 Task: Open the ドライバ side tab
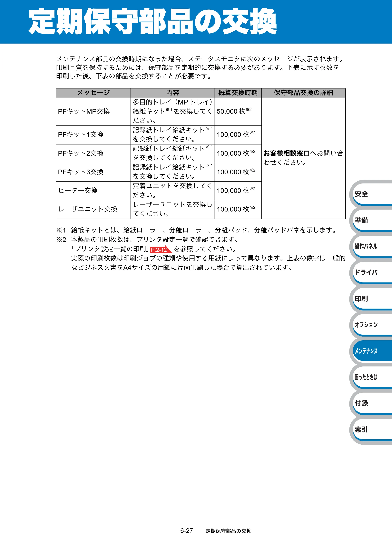[372, 273]
